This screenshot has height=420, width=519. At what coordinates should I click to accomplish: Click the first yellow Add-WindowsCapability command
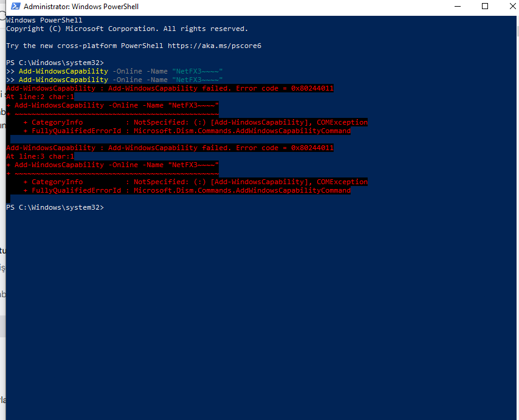point(63,71)
